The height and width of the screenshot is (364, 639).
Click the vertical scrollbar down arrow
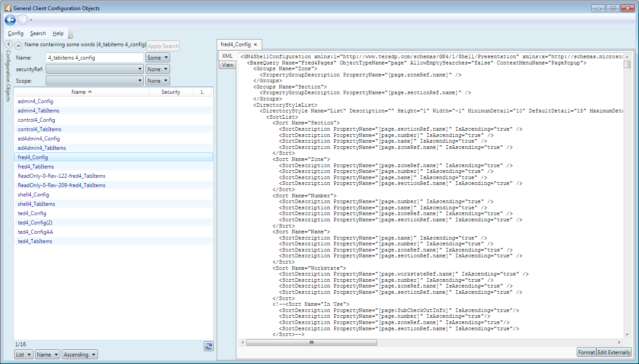tap(627, 335)
